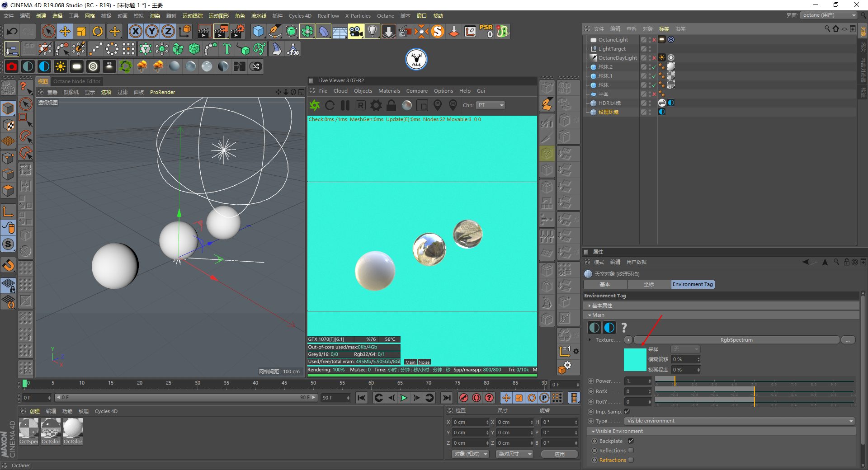Click the Octane Daylight sun icon
The width and height of the screenshot is (868, 470).
click(x=61, y=66)
